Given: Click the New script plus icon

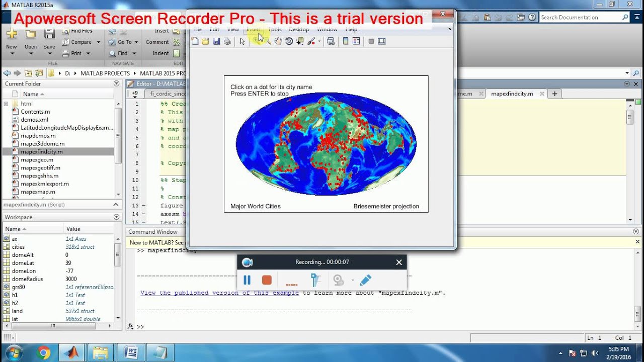Looking at the screenshot, I should click(x=12, y=35).
